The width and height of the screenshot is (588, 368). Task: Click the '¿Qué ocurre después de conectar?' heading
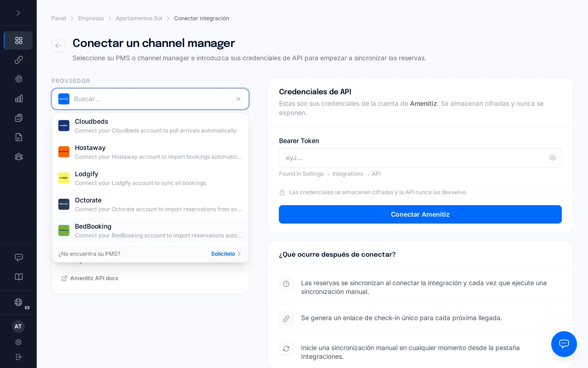coord(337,254)
